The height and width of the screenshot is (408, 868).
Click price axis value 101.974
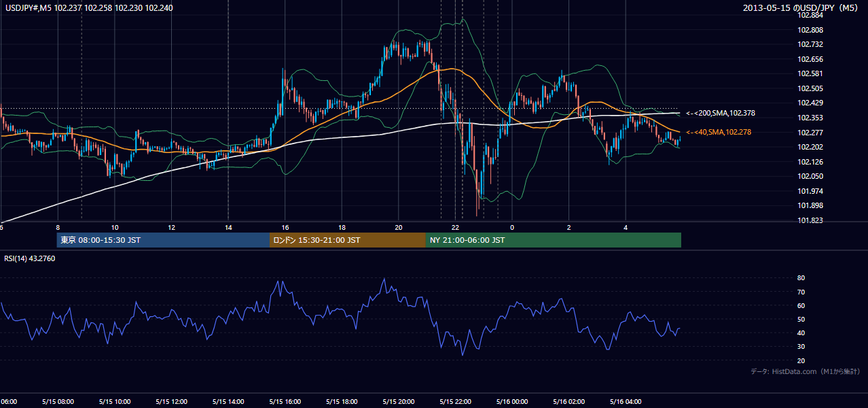pos(811,191)
